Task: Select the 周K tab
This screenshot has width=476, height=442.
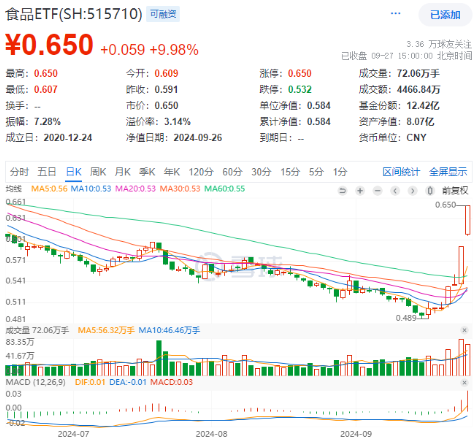Action: pyautogui.click(x=98, y=172)
